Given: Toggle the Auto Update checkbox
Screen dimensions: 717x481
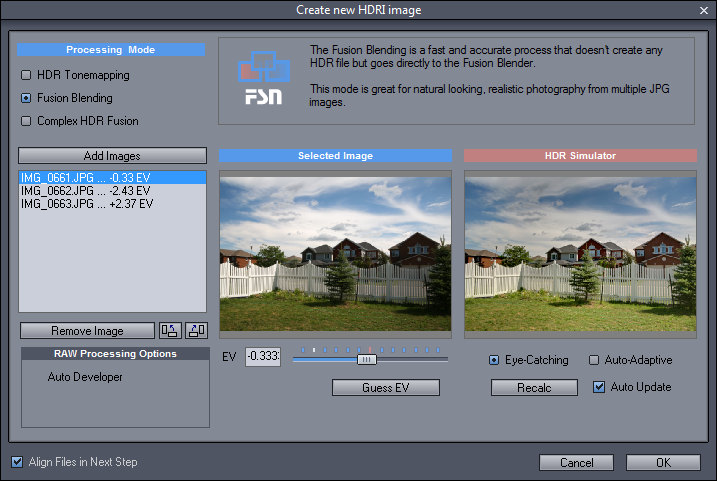Looking at the screenshot, I should pyautogui.click(x=599, y=387).
